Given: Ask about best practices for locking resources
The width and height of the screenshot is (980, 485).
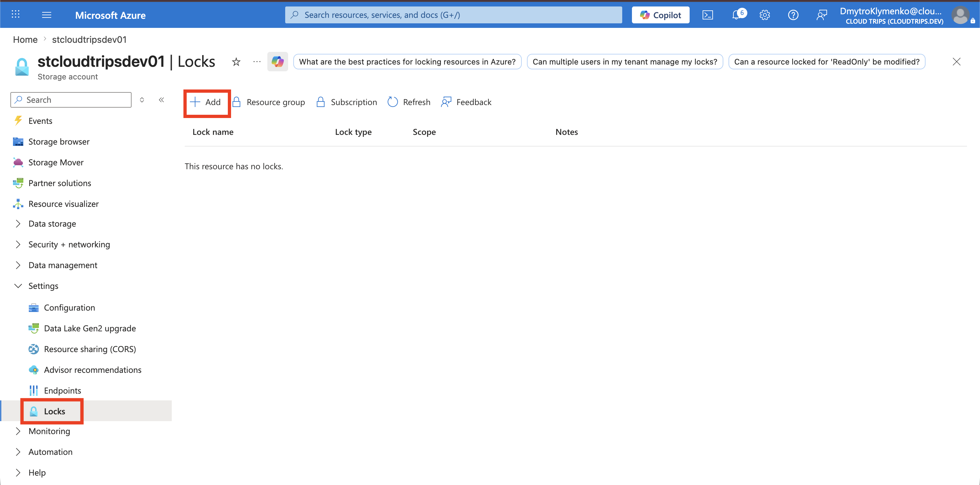Looking at the screenshot, I should point(407,62).
